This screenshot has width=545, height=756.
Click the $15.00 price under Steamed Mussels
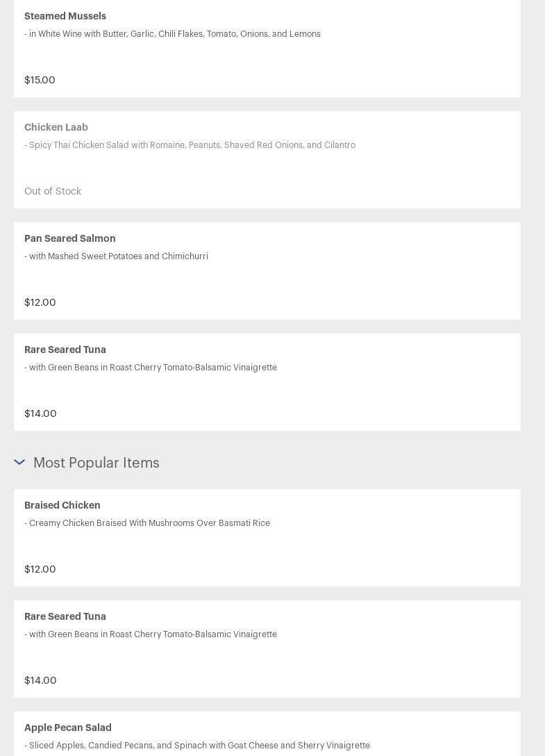coord(40,80)
